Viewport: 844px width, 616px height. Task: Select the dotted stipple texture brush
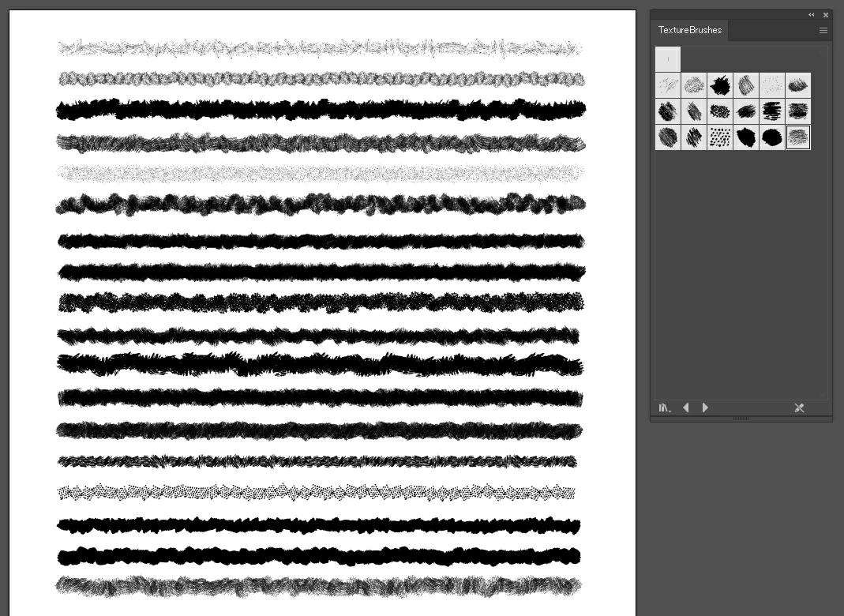pos(720,137)
